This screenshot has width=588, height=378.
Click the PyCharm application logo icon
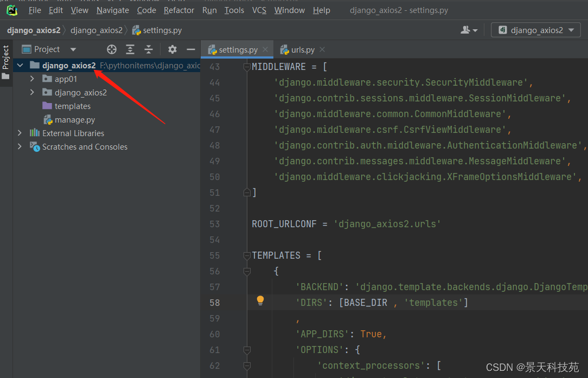click(12, 10)
